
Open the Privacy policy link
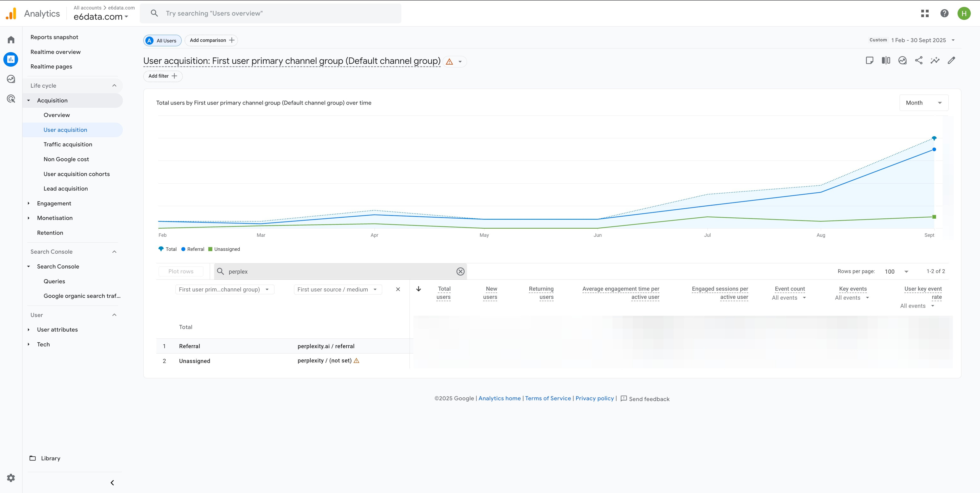point(594,398)
